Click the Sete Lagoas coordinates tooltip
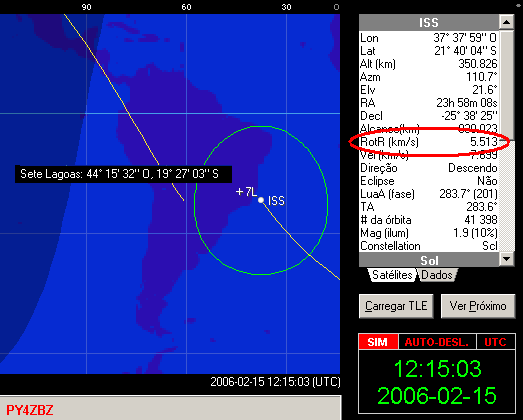The width and height of the screenshot is (523, 420). pos(123,174)
